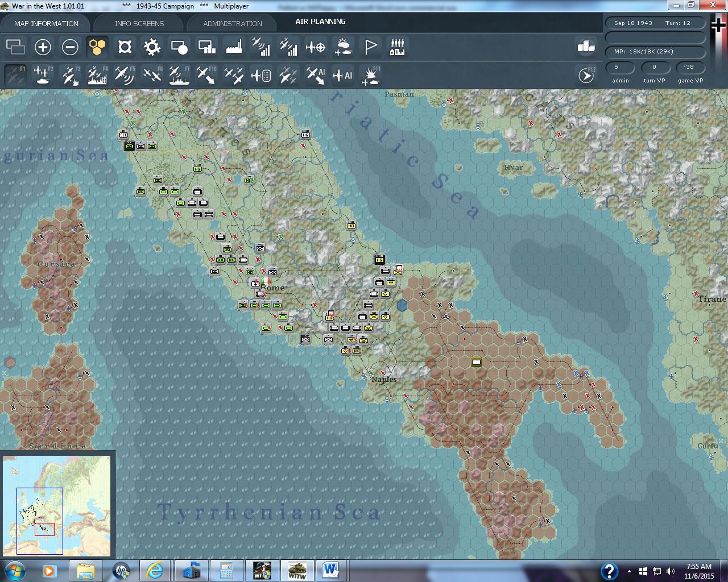Select the F5 air reconnaissance directive
The image size is (728, 582).
pyautogui.click(x=125, y=75)
